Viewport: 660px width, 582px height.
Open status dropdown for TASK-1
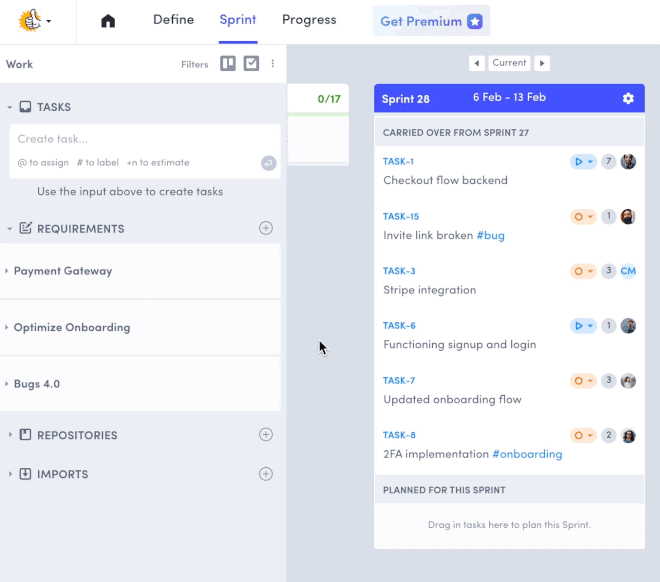tap(582, 162)
